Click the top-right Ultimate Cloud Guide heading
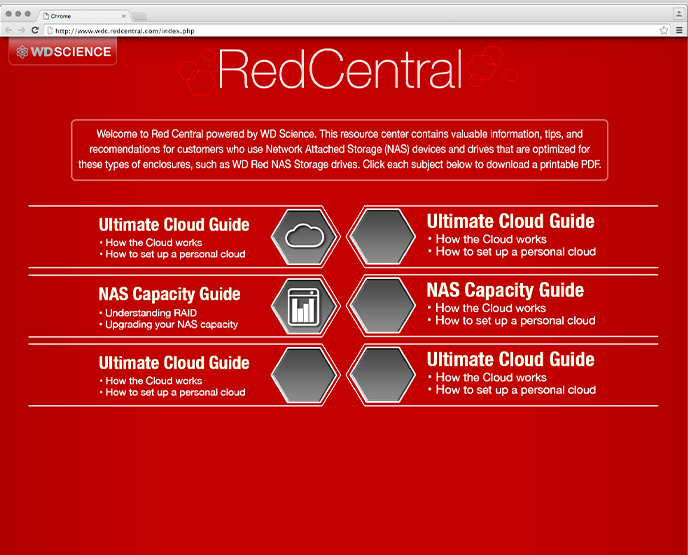The image size is (688, 555). [x=510, y=221]
